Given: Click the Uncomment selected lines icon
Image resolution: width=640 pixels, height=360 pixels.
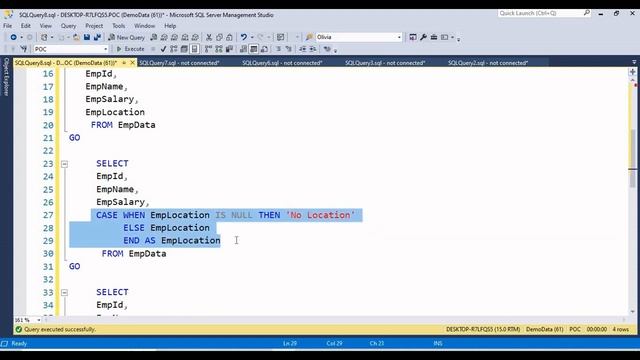Looking at the screenshot, I should point(289,49).
